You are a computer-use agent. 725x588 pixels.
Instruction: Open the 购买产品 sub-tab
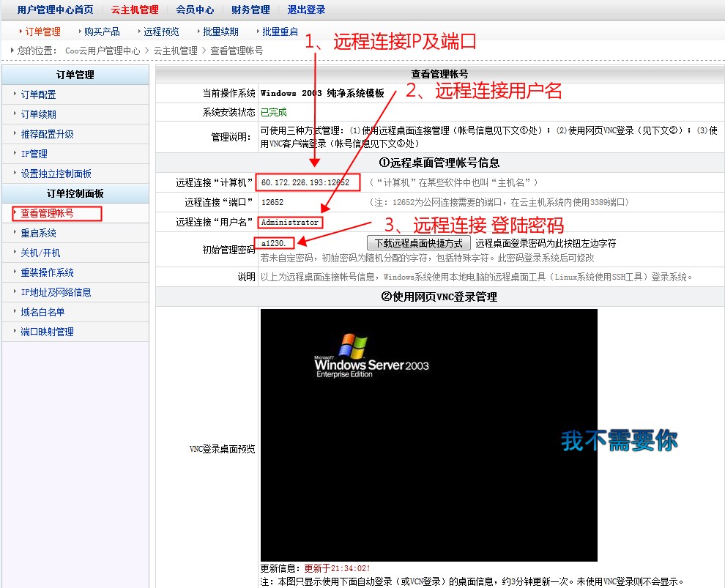pos(102,31)
